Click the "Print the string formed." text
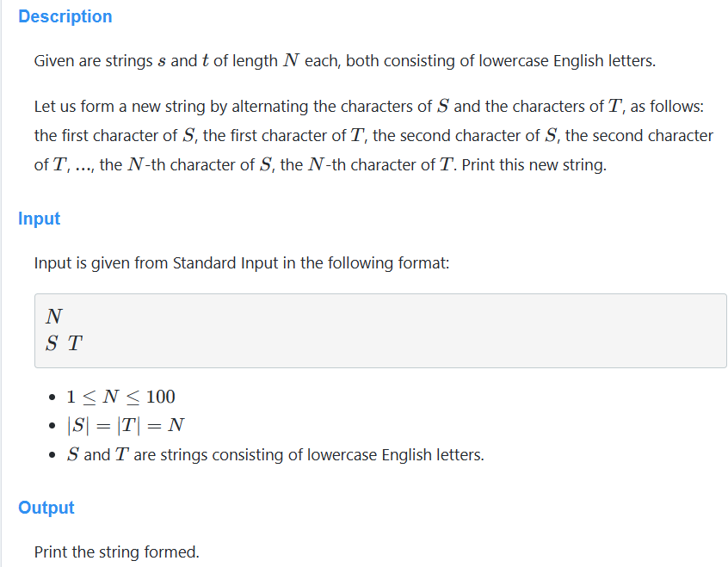This screenshot has width=728, height=567. 116,552
